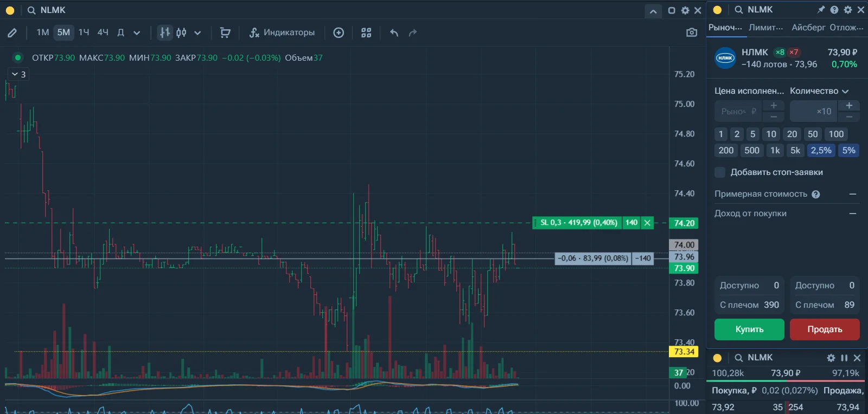868x414 pixels.
Task: Choose the 2,5% quantity preset
Action: pyautogui.click(x=821, y=151)
